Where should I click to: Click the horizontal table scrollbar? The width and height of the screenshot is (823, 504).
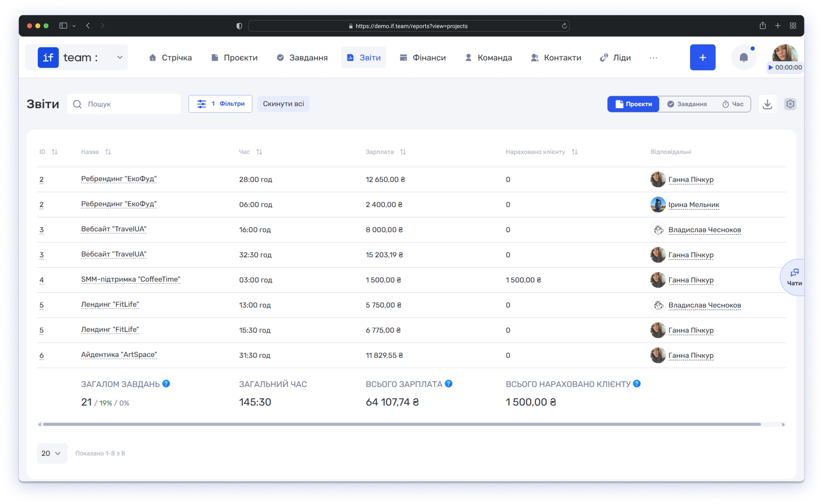click(402, 424)
